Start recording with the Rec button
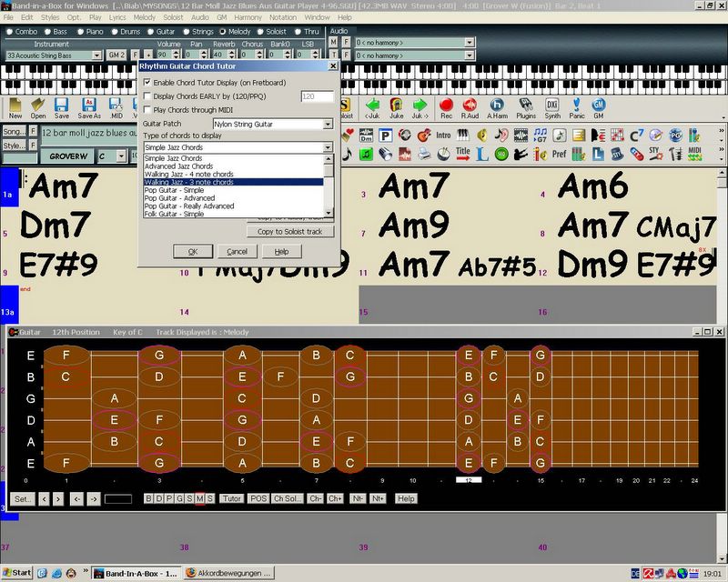The image size is (728, 582). click(x=446, y=108)
